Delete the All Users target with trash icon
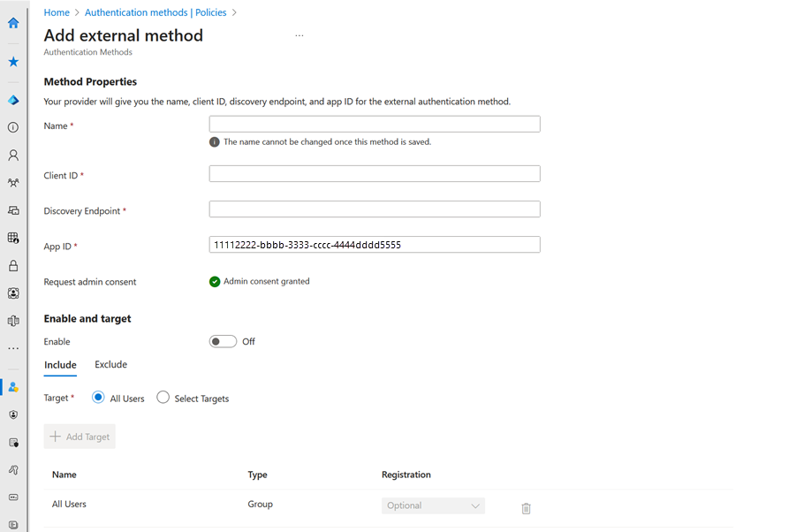Image resolution: width=796 pixels, height=532 pixels. [x=526, y=508]
